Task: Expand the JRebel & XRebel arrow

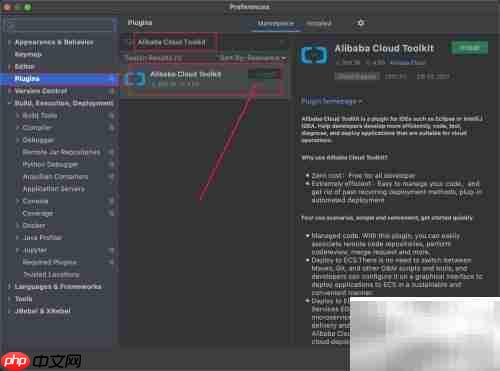Action: 9,311
